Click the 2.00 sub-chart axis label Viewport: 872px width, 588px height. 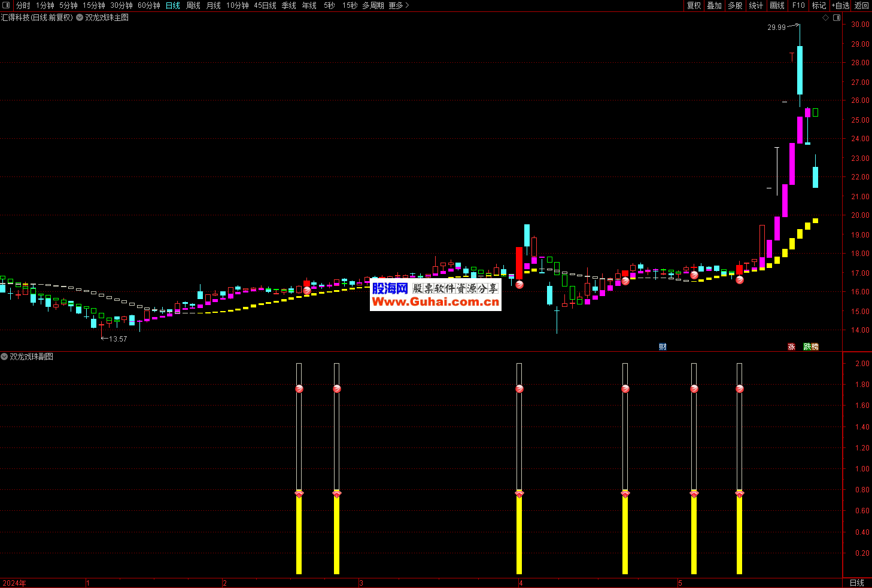point(862,364)
